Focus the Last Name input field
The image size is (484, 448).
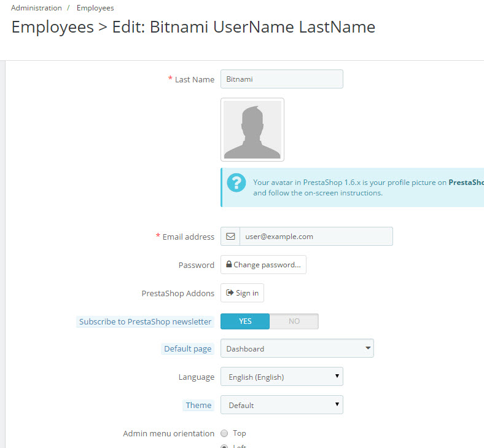click(x=281, y=79)
